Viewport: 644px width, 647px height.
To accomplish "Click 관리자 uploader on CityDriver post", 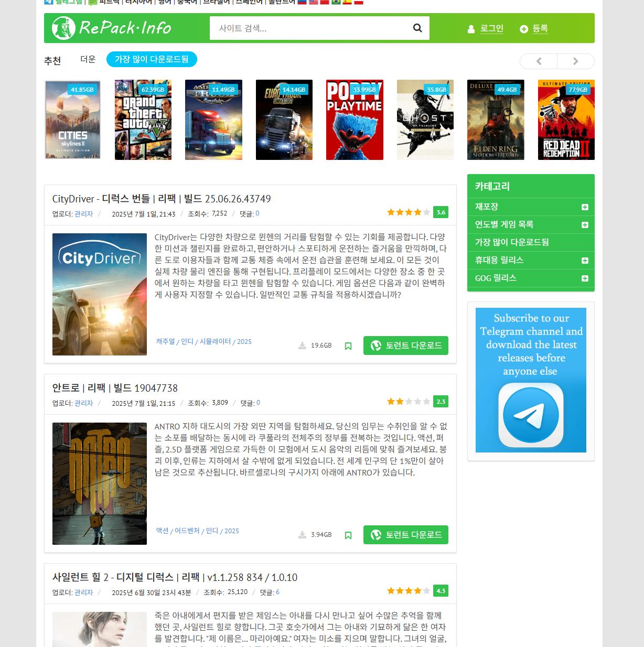I will pos(84,214).
